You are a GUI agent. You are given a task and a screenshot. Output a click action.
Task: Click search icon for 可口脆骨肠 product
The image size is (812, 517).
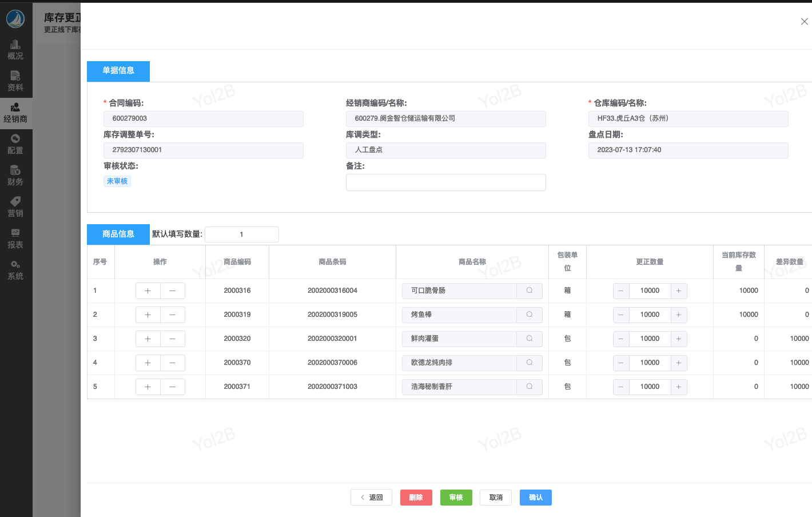[530, 291]
